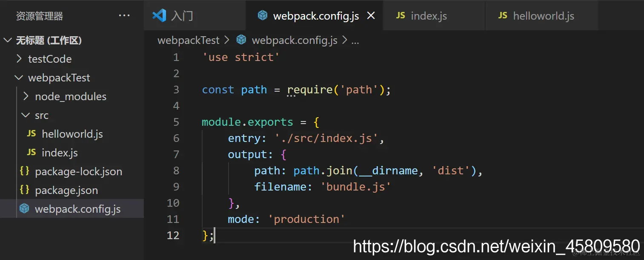This screenshot has width=644, height=260.
Task: Collapse the 无标题 (工作区) workspace root
Action: (x=8, y=40)
